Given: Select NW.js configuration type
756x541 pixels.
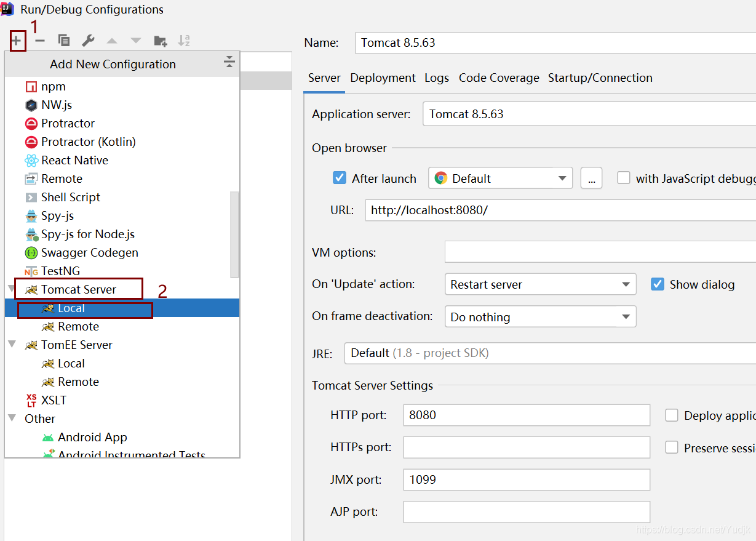Looking at the screenshot, I should pyautogui.click(x=122, y=105).
